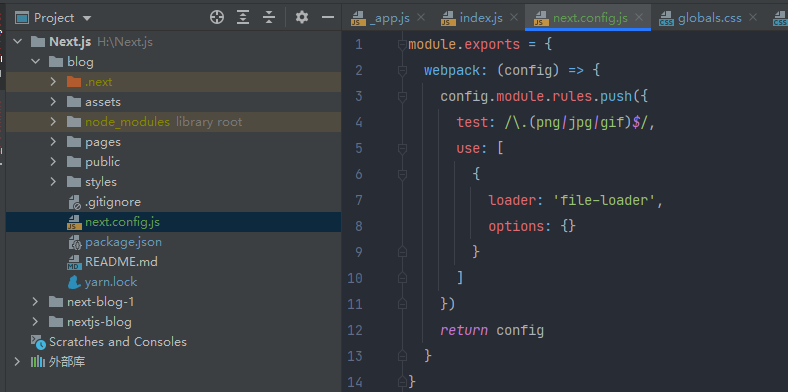Click the 'file-loader' string in the code
The height and width of the screenshot is (392, 788).
click(x=604, y=201)
